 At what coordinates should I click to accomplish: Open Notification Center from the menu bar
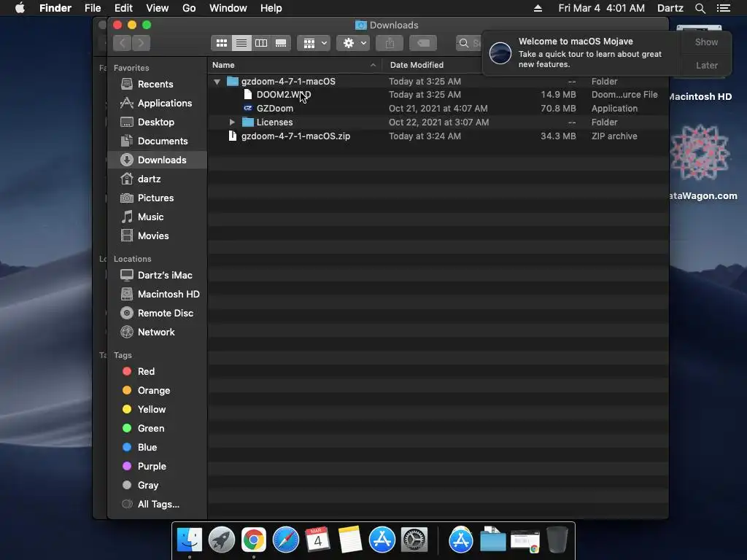coord(724,8)
